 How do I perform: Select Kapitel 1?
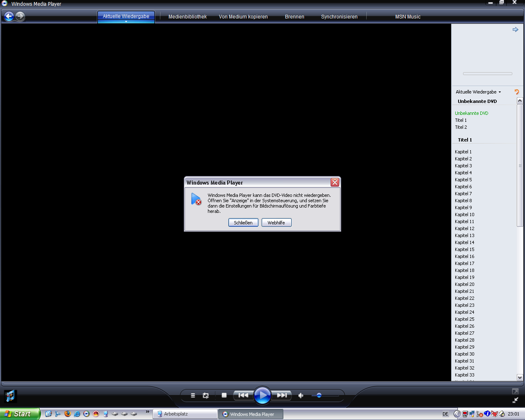pyautogui.click(x=463, y=152)
